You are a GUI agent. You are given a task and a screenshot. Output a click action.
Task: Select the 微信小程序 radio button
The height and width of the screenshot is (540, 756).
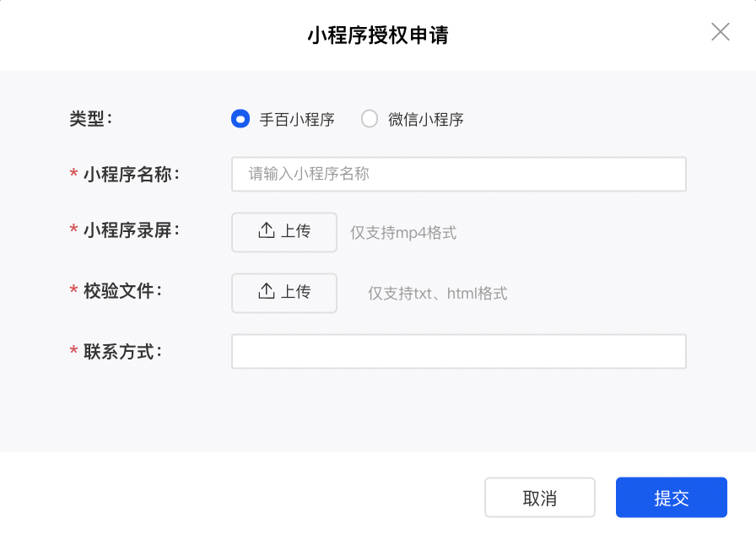(370, 119)
